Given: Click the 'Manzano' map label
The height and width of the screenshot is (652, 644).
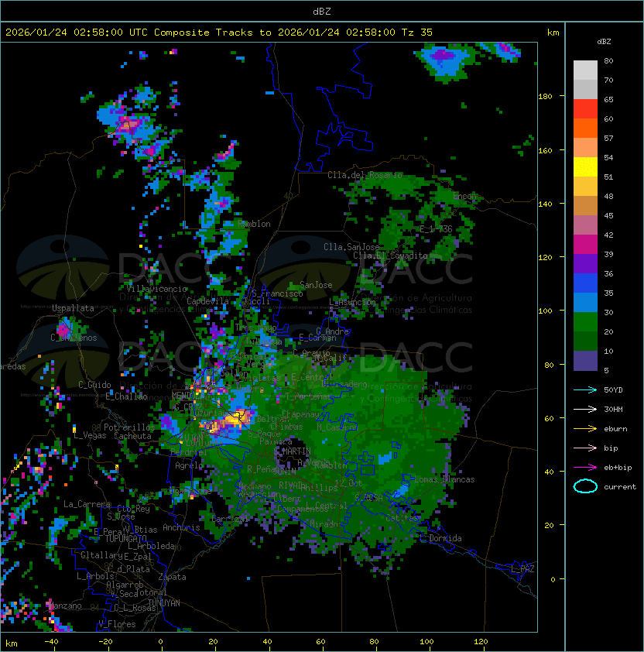Looking at the screenshot, I should coord(65,606).
